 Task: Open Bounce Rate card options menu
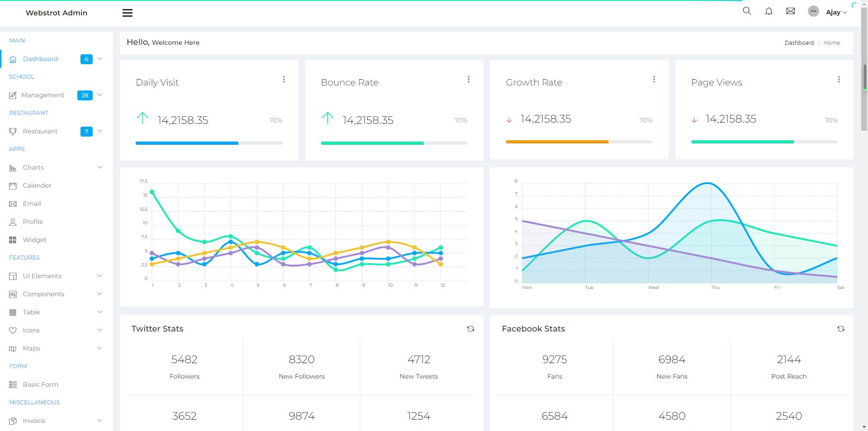tap(468, 79)
